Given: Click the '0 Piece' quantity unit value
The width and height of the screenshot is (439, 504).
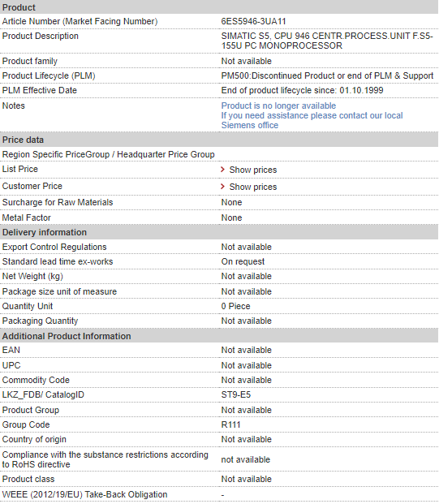Looking at the screenshot, I should click(235, 306).
